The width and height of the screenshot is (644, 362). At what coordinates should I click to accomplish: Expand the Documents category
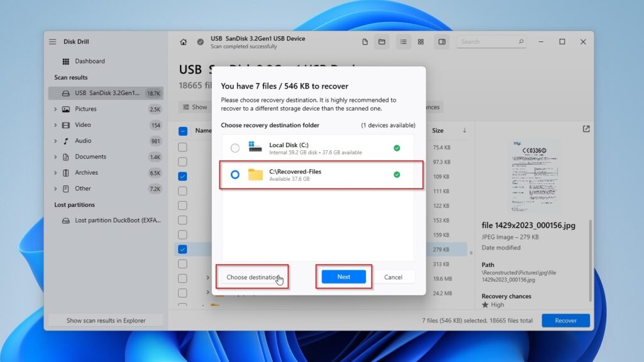(55, 156)
